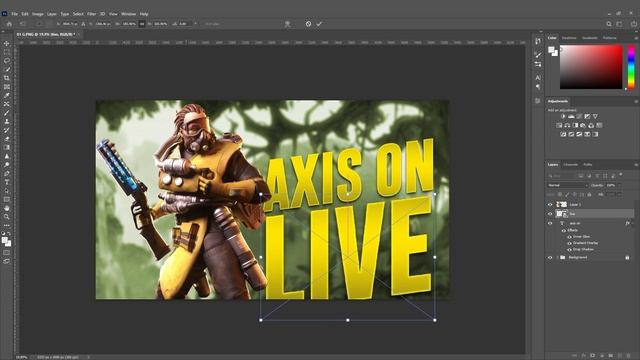The width and height of the screenshot is (640, 360).
Task: Select the Lasso tool
Action: pos(7,60)
